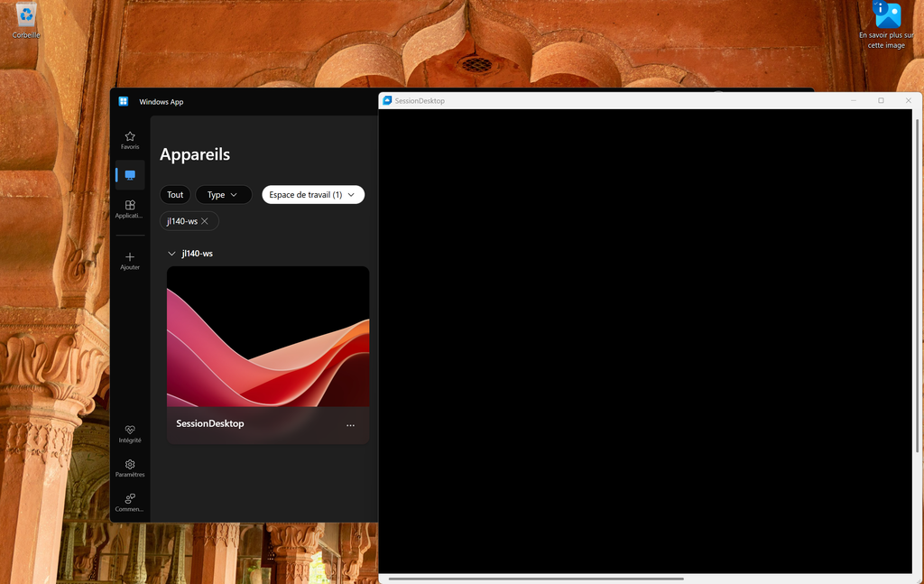Open Espace de travail (1) dropdown
924x584 pixels.
313,194
